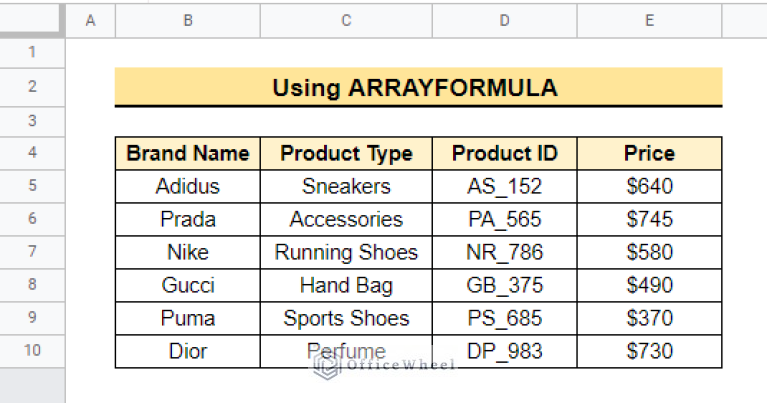This screenshot has height=403, width=767.
Task: Select the 'Brand Name' header cell
Action: tap(188, 154)
